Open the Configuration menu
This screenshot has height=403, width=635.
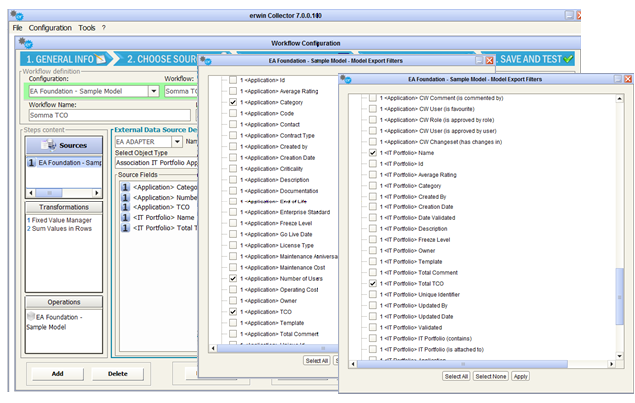(49, 27)
